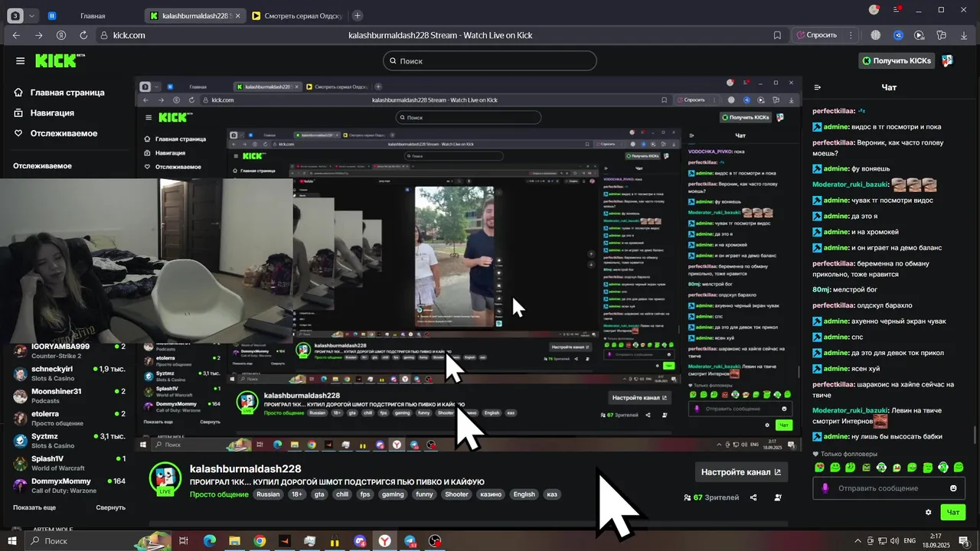Open Syztmz channel in sidebar

[x=69, y=440]
